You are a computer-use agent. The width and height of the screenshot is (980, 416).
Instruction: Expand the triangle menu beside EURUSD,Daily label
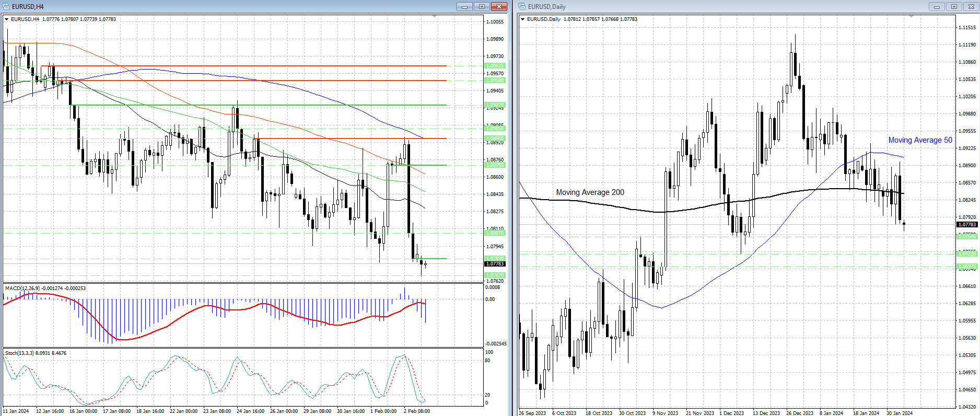523,19
